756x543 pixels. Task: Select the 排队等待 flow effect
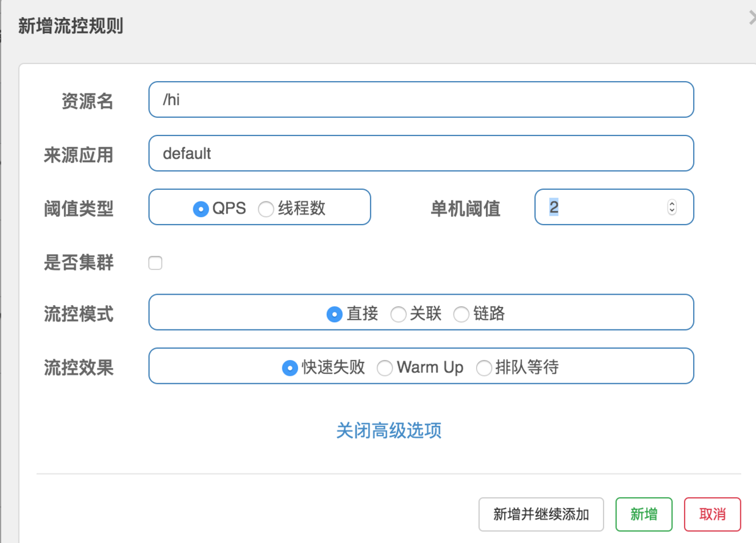pos(484,368)
